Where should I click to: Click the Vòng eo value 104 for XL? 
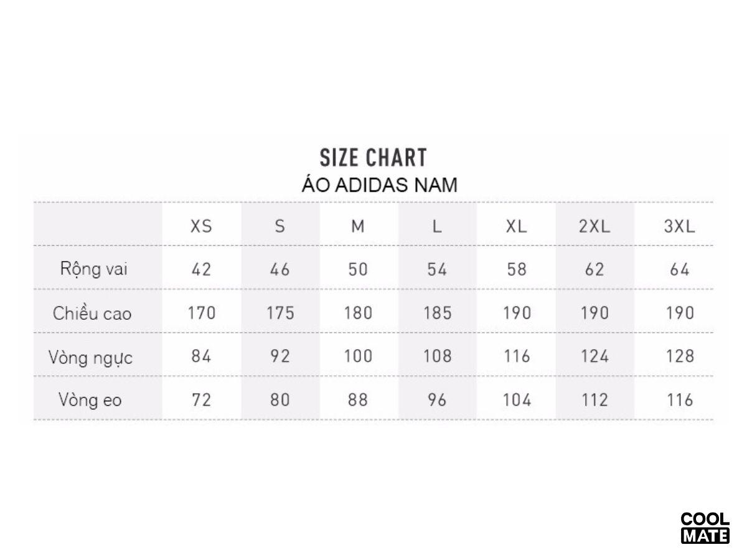[517, 399]
